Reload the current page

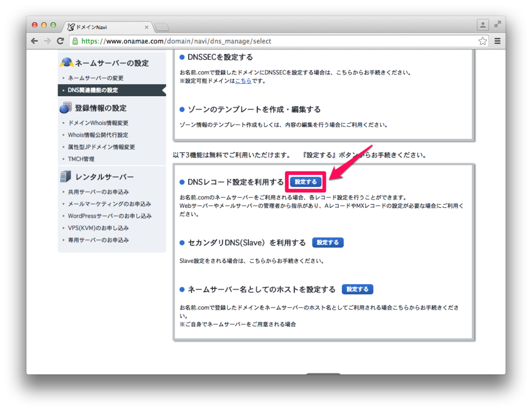(x=61, y=39)
